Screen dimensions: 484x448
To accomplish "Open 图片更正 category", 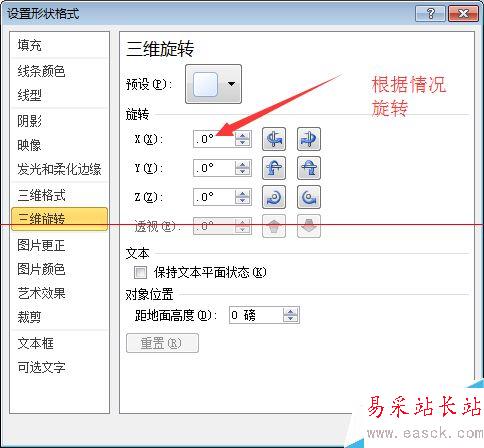I will pos(60,245).
